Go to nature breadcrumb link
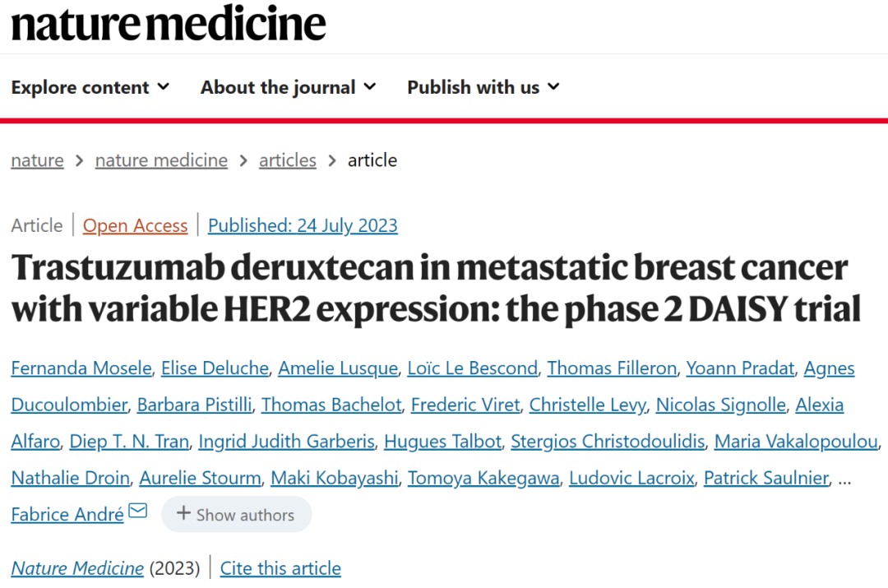The image size is (888, 588). coord(37,160)
